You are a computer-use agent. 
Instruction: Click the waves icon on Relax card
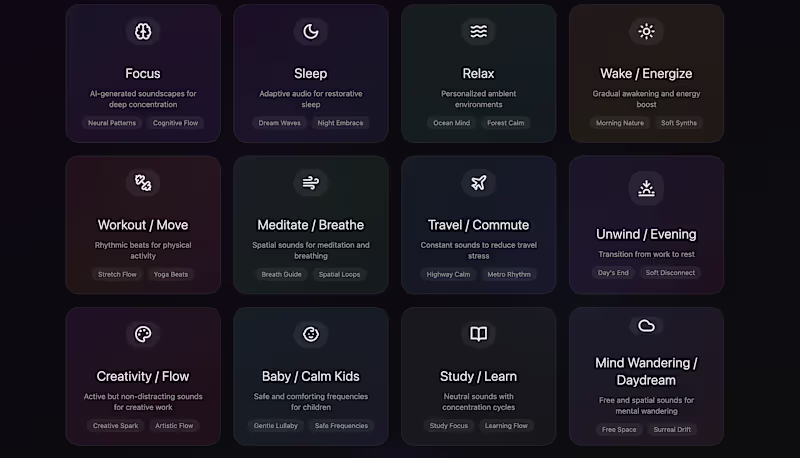click(479, 31)
